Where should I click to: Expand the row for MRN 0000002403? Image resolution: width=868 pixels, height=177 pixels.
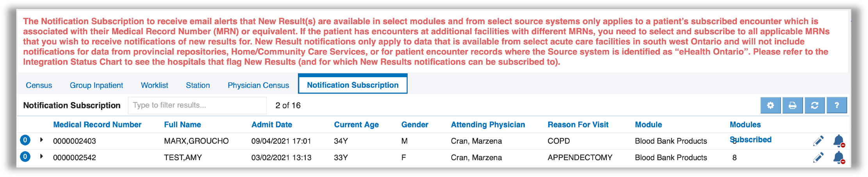coord(41,140)
